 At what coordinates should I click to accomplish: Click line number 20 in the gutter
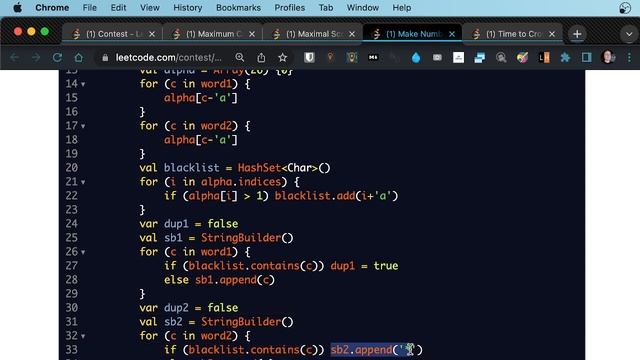(71, 168)
